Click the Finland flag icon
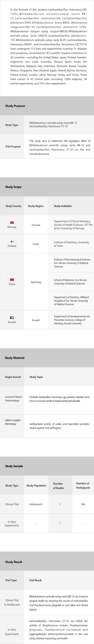 pyautogui.click(x=12, y=242)
